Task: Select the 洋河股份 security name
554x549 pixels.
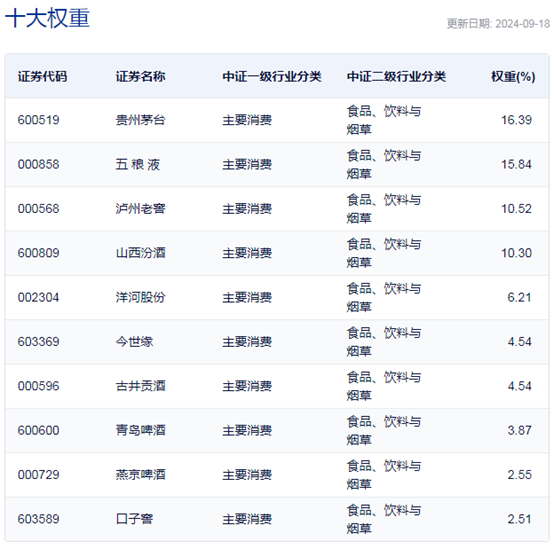Action: 140,297
